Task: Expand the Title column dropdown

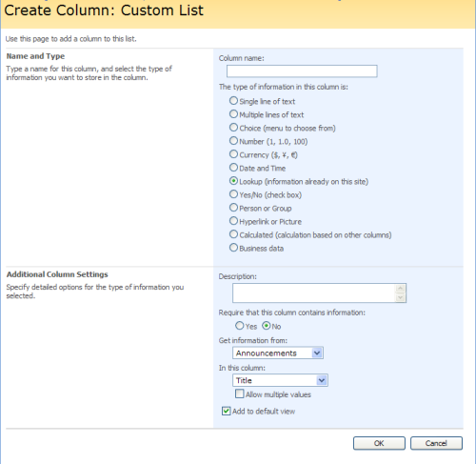Action: pyautogui.click(x=280, y=380)
